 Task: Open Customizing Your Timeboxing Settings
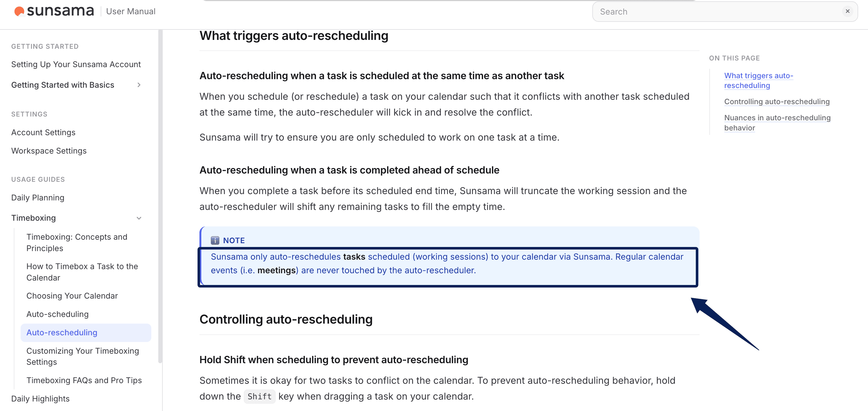(x=83, y=357)
